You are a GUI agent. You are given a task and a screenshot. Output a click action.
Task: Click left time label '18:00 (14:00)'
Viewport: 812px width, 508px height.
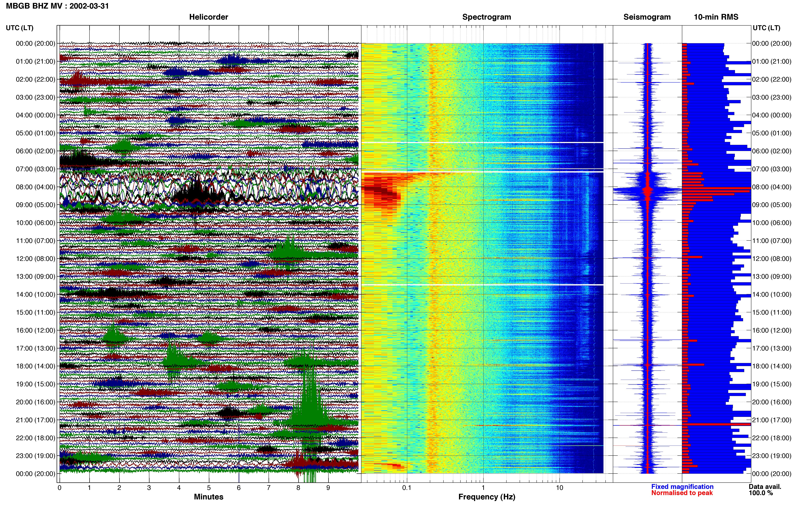click(36, 366)
